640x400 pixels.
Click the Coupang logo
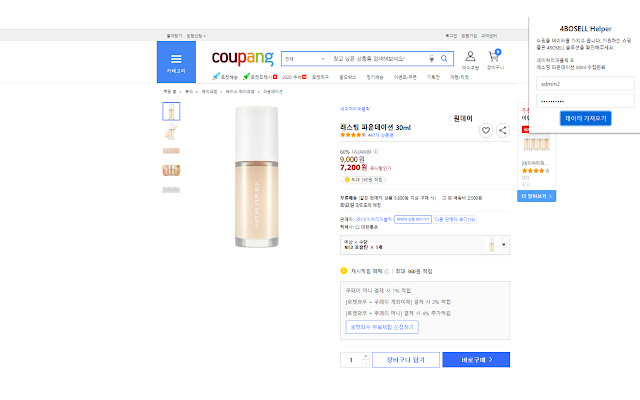tap(241, 59)
